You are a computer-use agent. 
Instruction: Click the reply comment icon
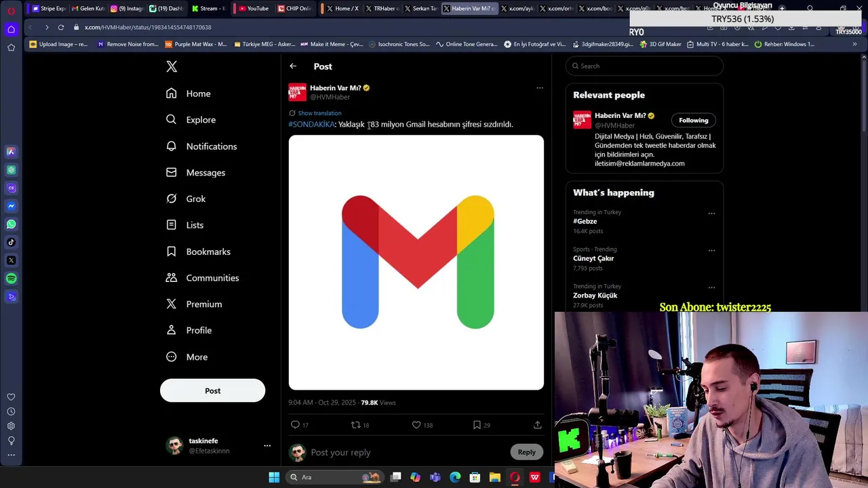[x=295, y=425]
